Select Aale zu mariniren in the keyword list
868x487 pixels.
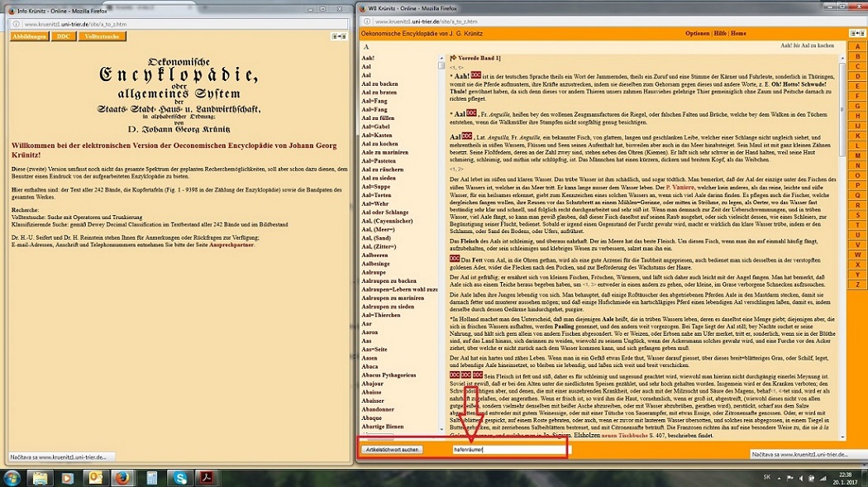384,152
